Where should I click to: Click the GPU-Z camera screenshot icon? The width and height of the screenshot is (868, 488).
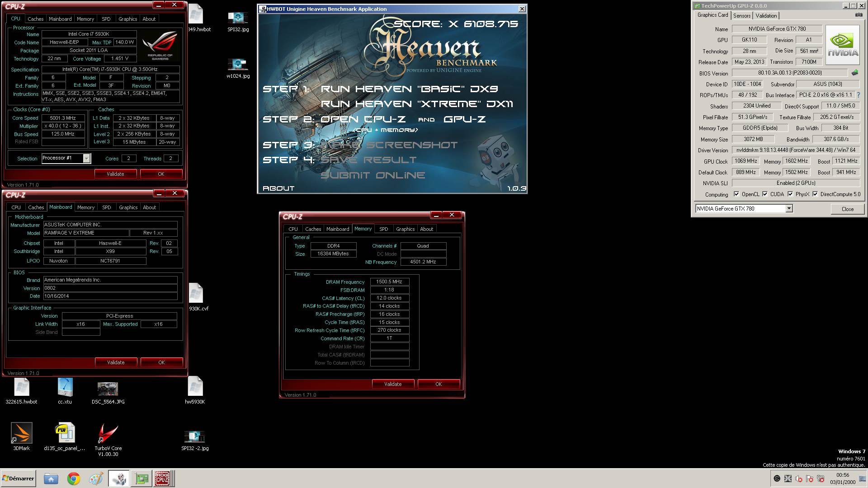pos(859,15)
